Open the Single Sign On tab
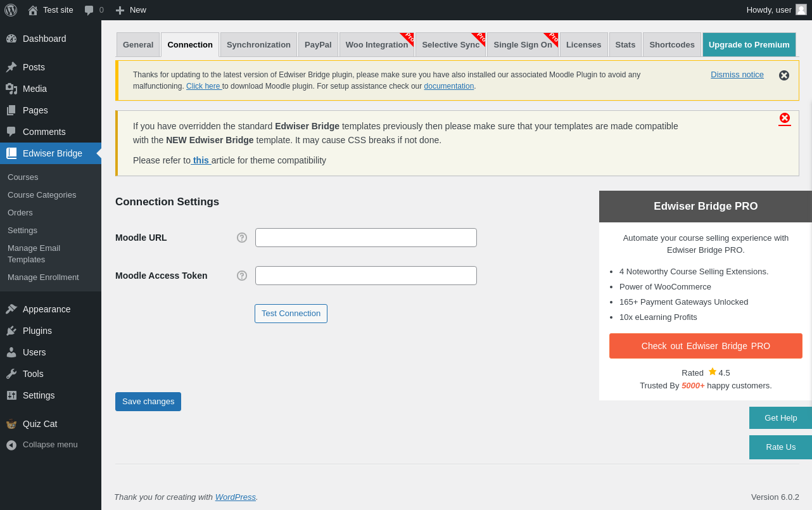Image resolution: width=812 pixels, height=510 pixels. [523, 45]
